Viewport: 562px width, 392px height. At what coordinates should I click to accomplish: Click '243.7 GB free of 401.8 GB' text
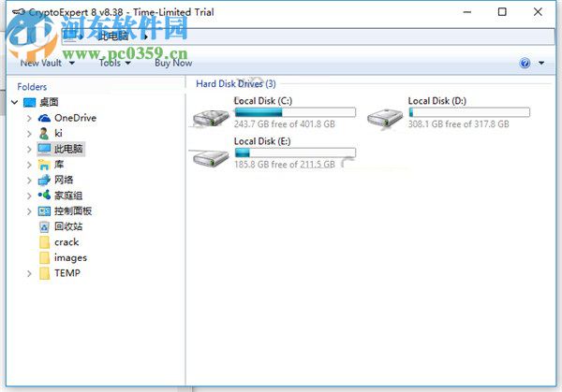click(x=285, y=124)
